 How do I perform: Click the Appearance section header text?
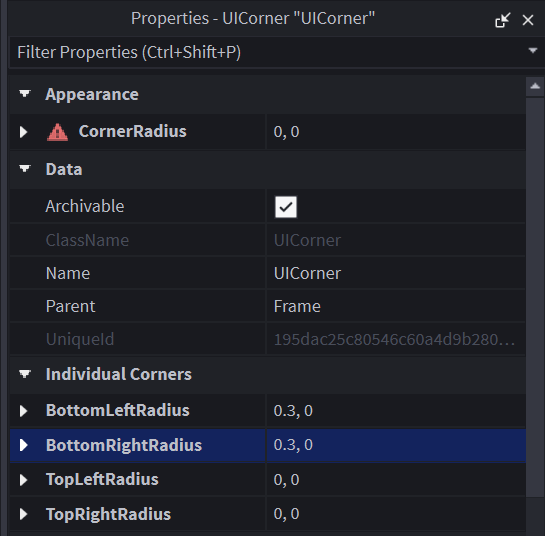(92, 94)
